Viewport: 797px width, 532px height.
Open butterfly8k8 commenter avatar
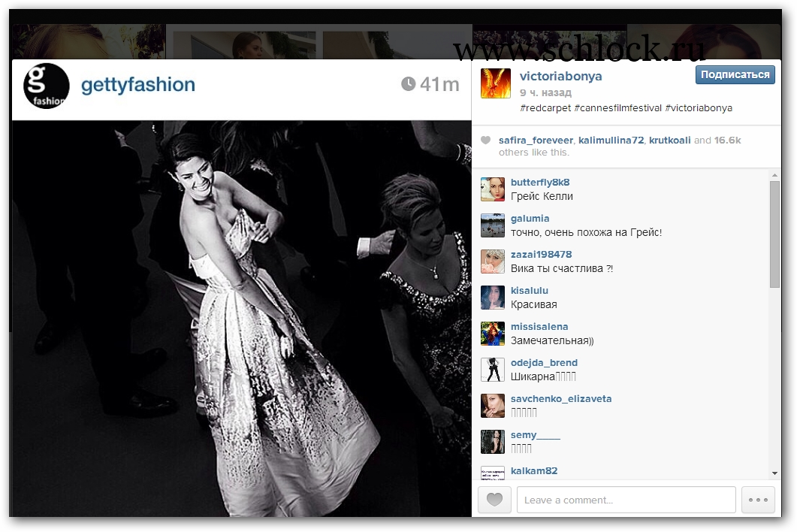[x=493, y=189]
